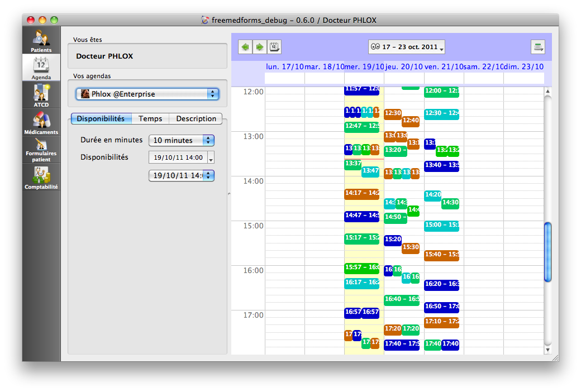Image resolution: width=581 pixels, height=392 pixels.
Task: Click the 15:00 cyan appointment on Friday
Action: [441, 226]
